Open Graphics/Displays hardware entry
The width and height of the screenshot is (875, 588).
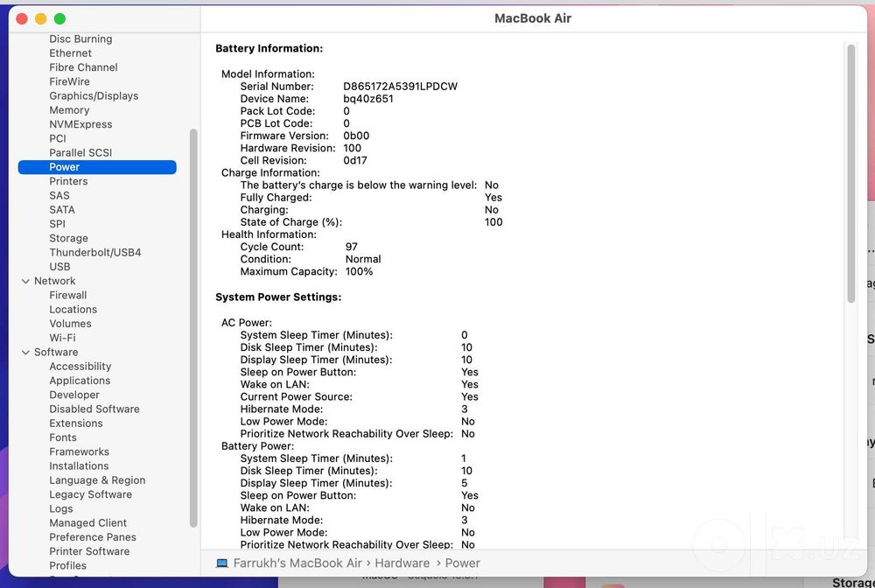(94, 96)
